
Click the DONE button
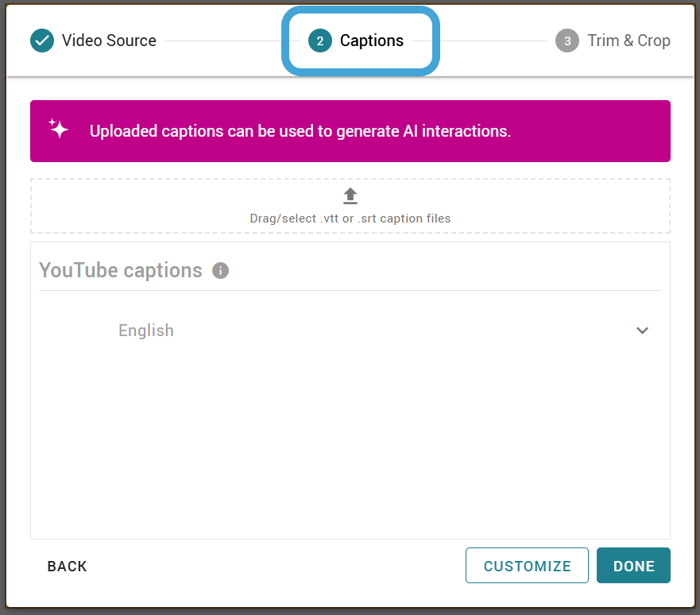tap(633, 566)
